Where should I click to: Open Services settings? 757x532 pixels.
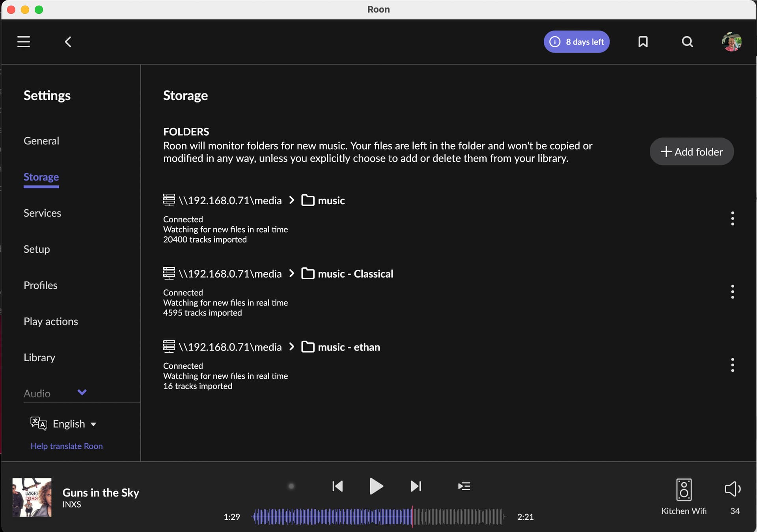42,213
